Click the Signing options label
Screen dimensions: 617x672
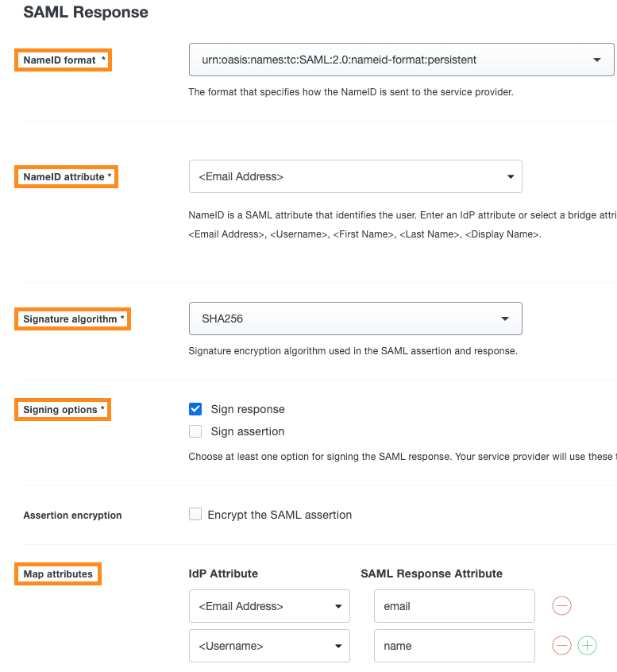point(62,409)
